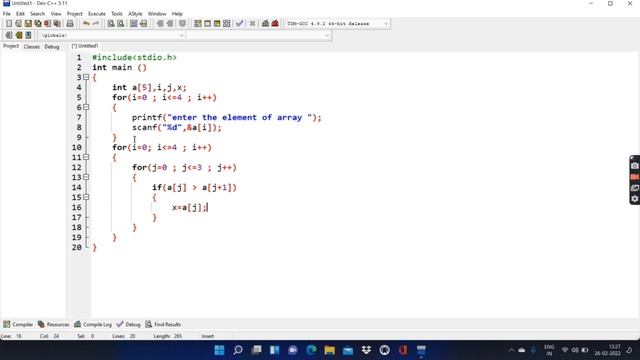The width and height of the screenshot is (640, 360).
Task: Open the Execute menu
Action: tap(97, 13)
